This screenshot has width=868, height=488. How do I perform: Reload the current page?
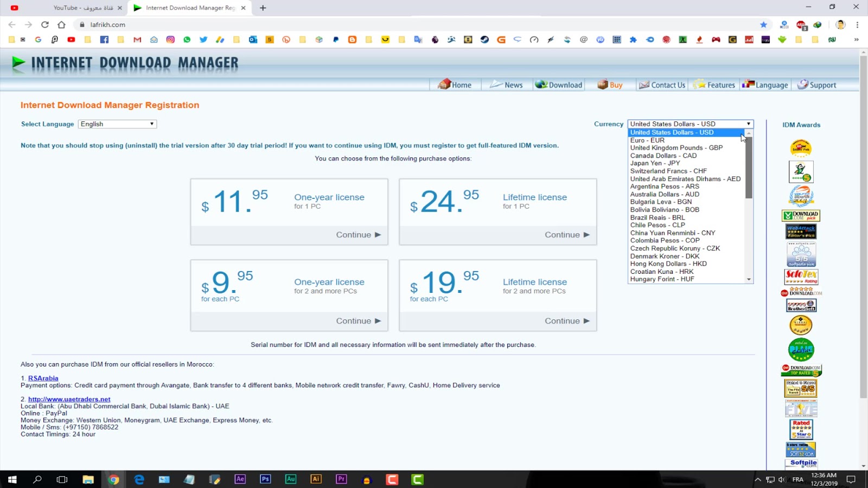(x=45, y=24)
